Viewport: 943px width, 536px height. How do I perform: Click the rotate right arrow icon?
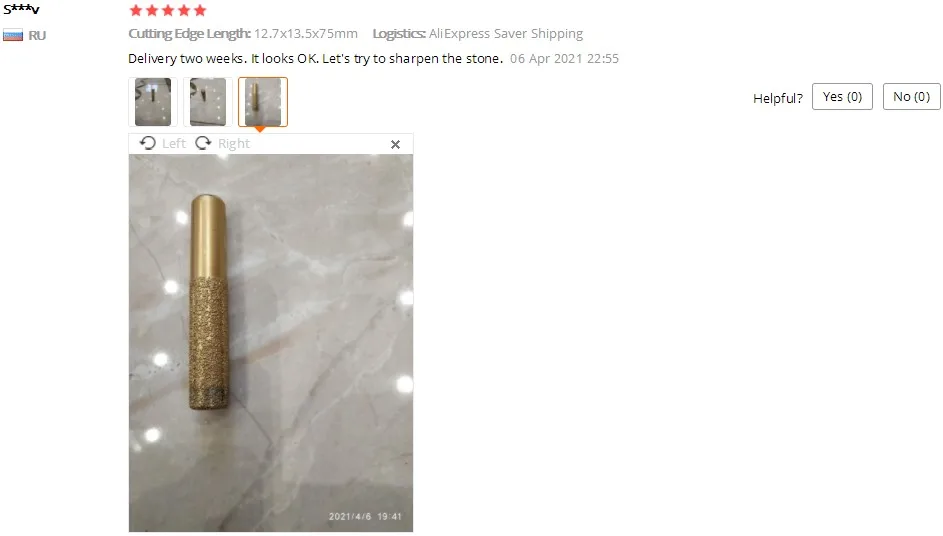(x=203, y=143)
